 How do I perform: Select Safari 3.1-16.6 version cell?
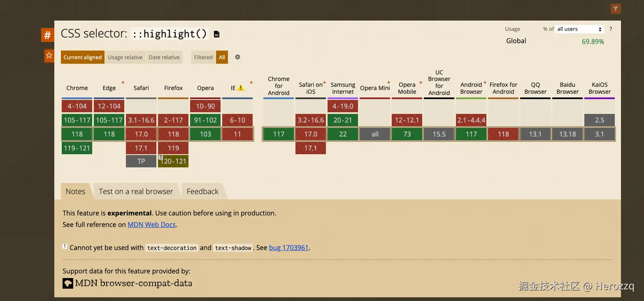tap(141, 120)
